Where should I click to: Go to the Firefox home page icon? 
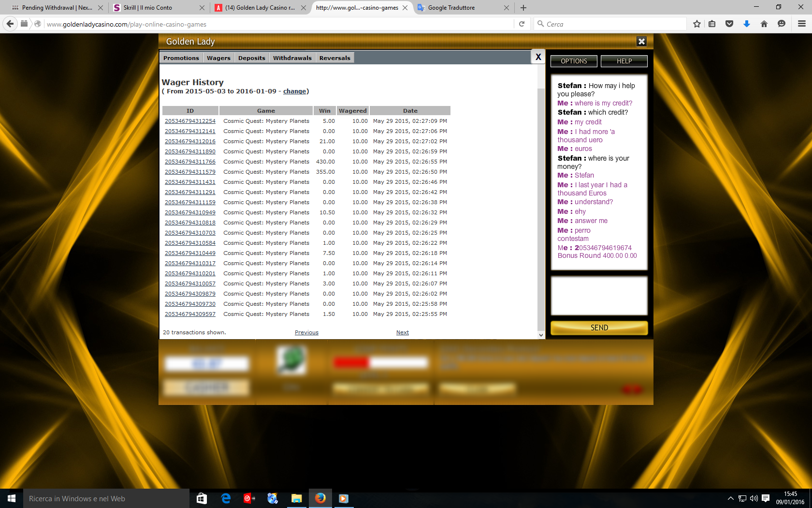(x=764, y=24)
